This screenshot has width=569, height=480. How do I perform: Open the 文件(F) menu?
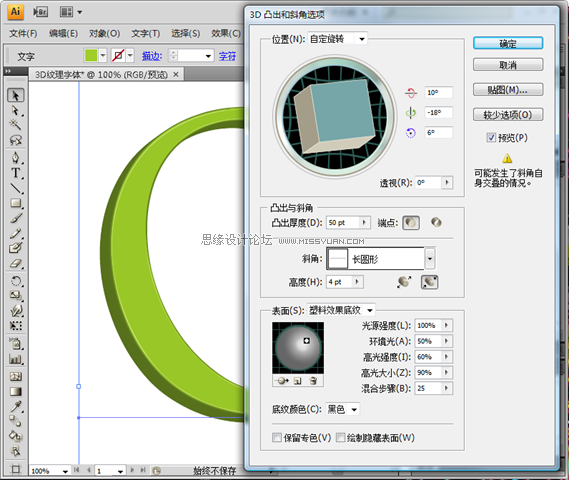tap(23, 33)
